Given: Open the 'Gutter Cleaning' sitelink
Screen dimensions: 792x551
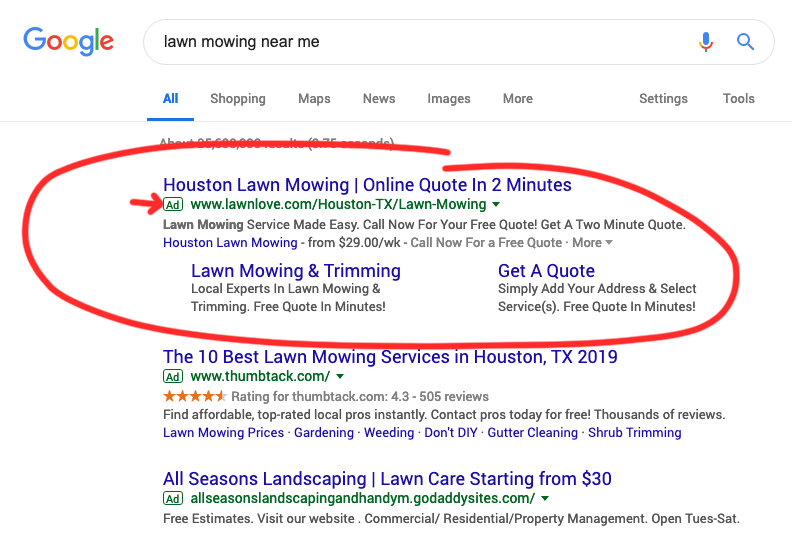Looking at the screenshot, I should 532,433.
